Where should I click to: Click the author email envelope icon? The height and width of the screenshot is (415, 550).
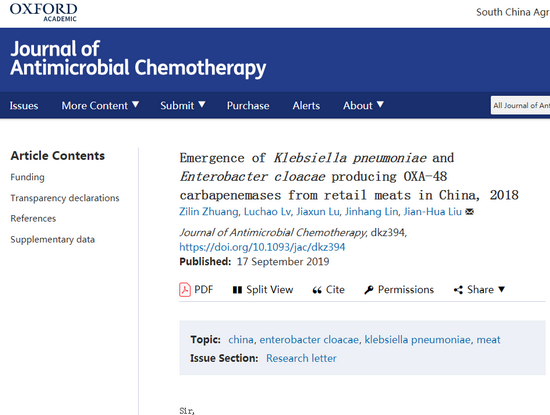pyautogui.click(x=469, y=212)
